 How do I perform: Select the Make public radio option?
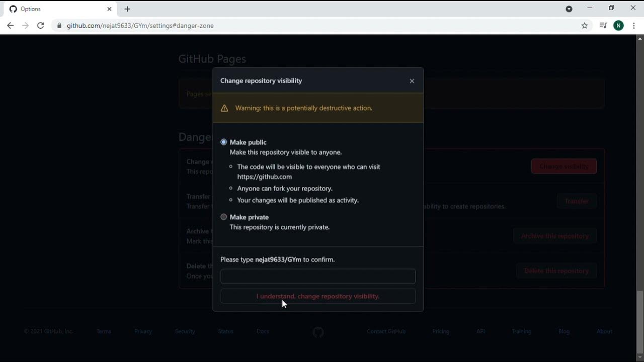point(224,142)
